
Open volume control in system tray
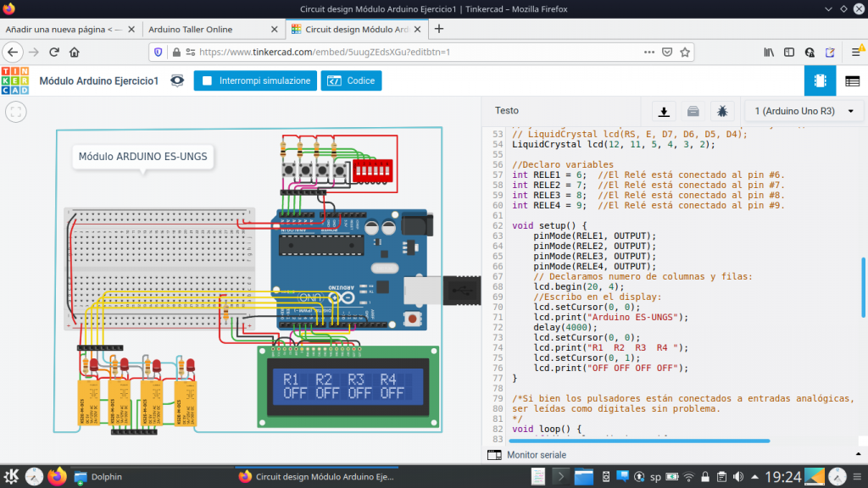[738, 476]
